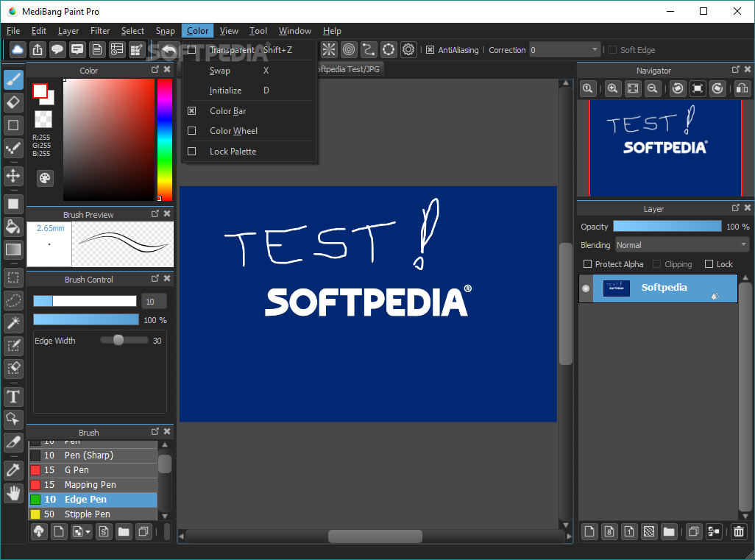Undock the Color panel
Image resolution: width=755 pixels, height=560 pixels.
click(x=155, y=69)
